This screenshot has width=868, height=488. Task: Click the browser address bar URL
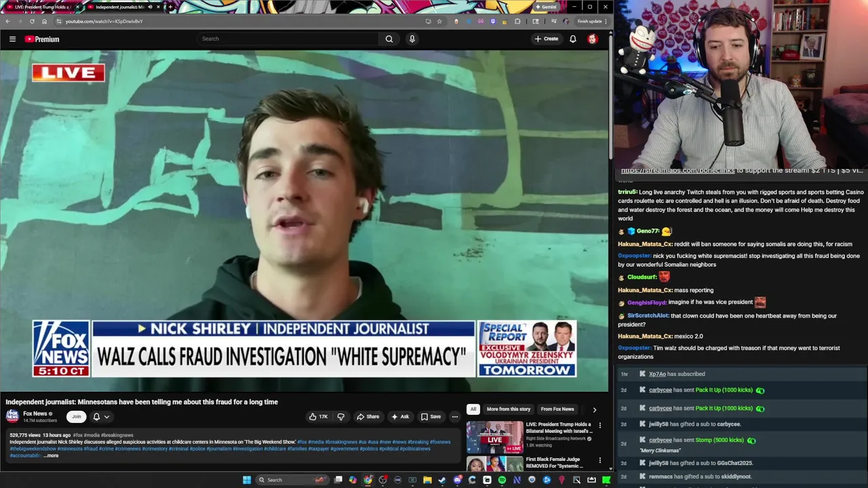[x=104, y=21]
